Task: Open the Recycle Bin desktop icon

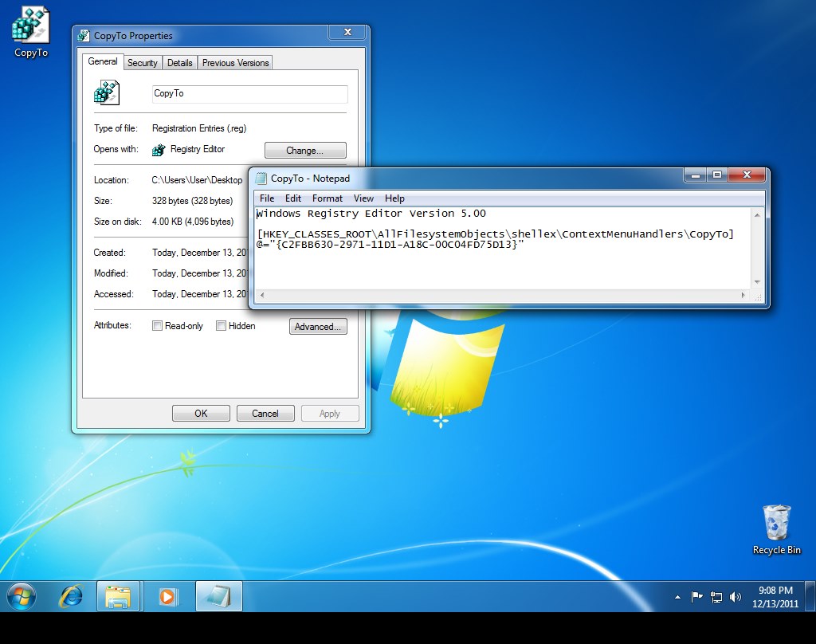Action: click(776, 529)
